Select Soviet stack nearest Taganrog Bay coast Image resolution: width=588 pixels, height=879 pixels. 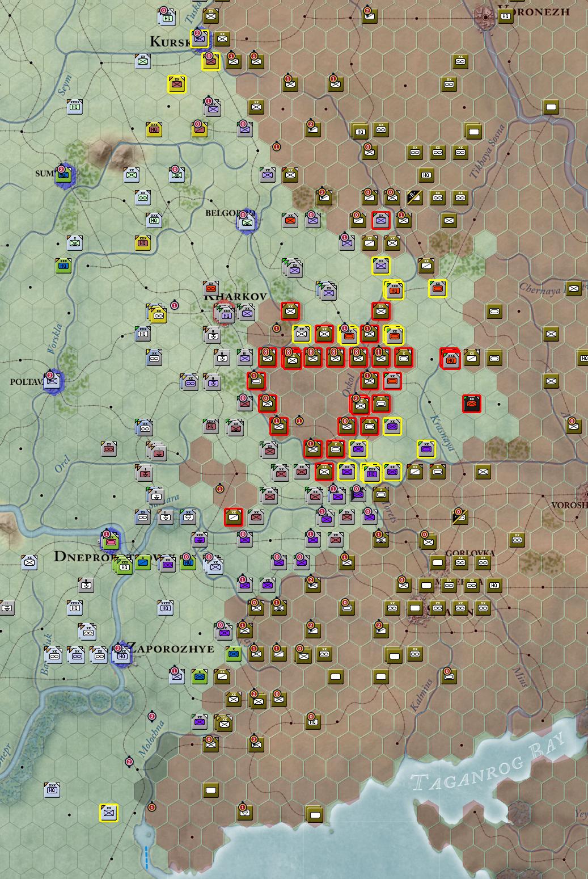pyautogui.click(x=314, y=815)
